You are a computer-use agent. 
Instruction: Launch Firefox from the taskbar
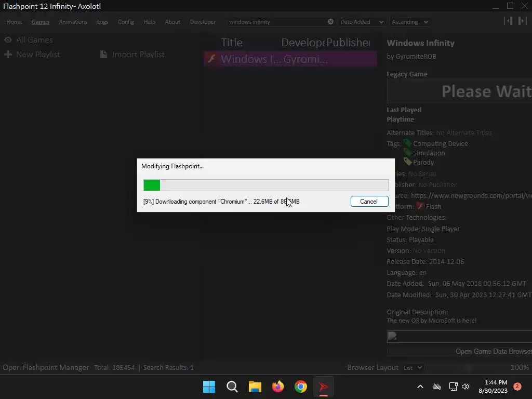278,387
